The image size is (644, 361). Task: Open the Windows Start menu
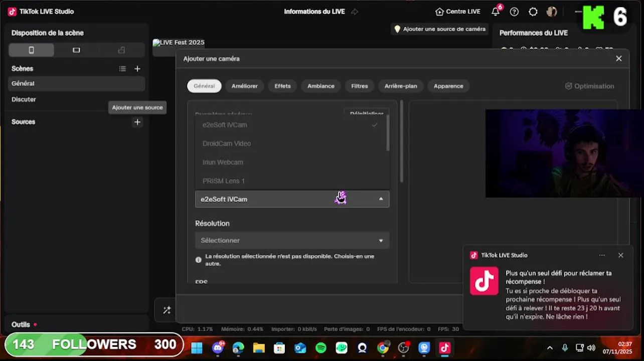197,348
